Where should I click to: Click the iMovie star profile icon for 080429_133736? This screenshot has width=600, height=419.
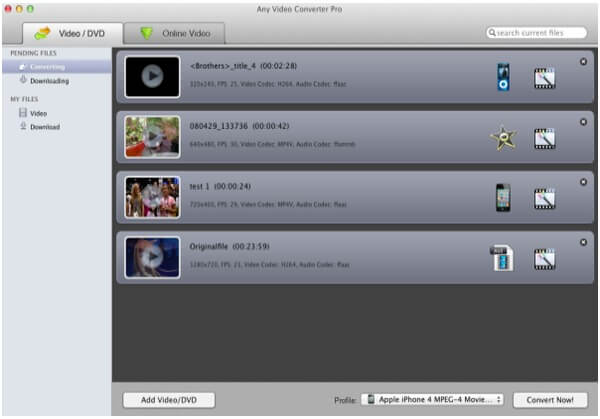click(x=503, y=138)
